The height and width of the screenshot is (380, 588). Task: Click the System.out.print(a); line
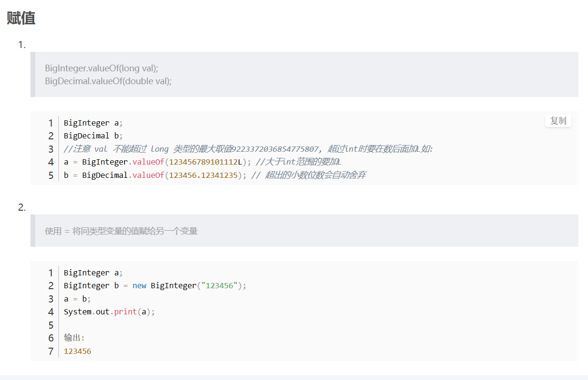[109, 312]
